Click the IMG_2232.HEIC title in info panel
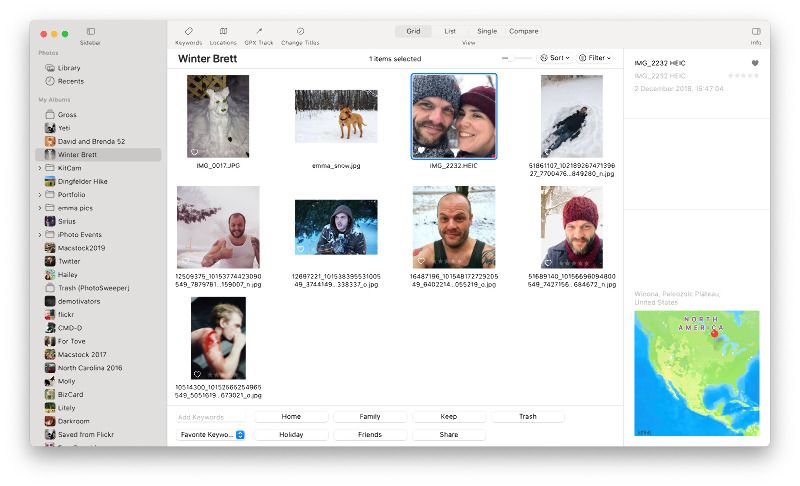Screen dimensions: 800x486 [x=659, y=63]
